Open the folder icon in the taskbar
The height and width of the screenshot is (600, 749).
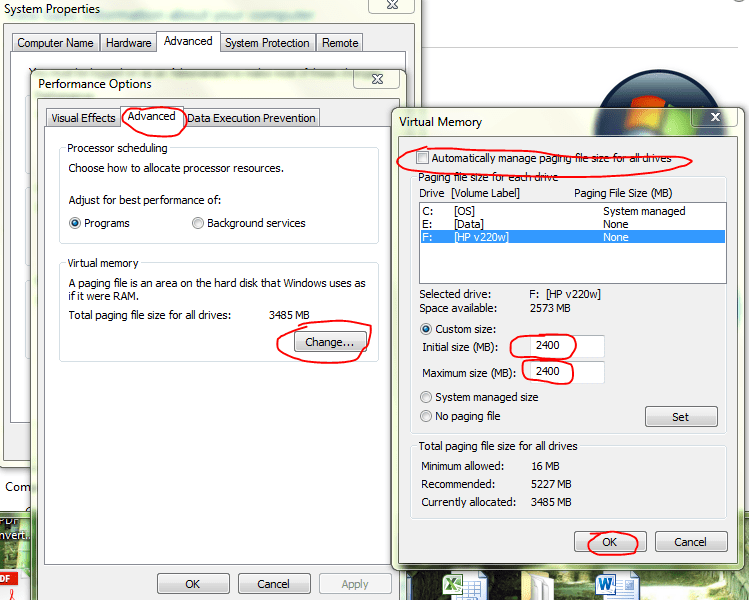point(538,587)
